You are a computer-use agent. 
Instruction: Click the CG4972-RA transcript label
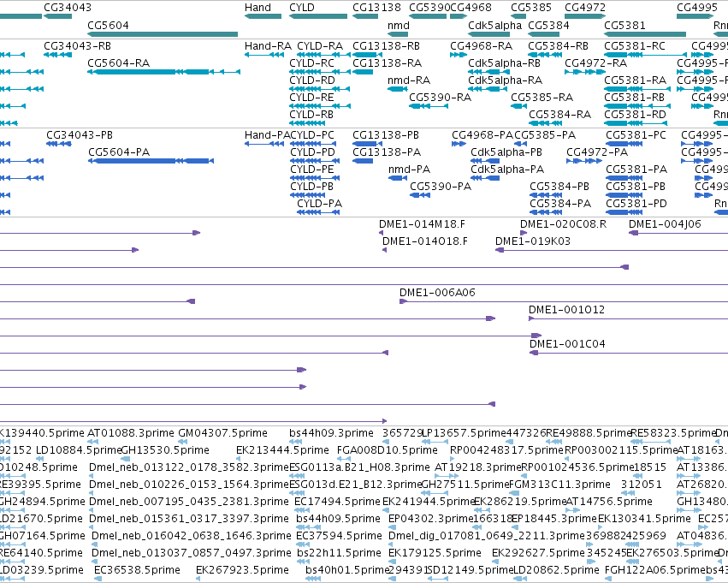595,63
